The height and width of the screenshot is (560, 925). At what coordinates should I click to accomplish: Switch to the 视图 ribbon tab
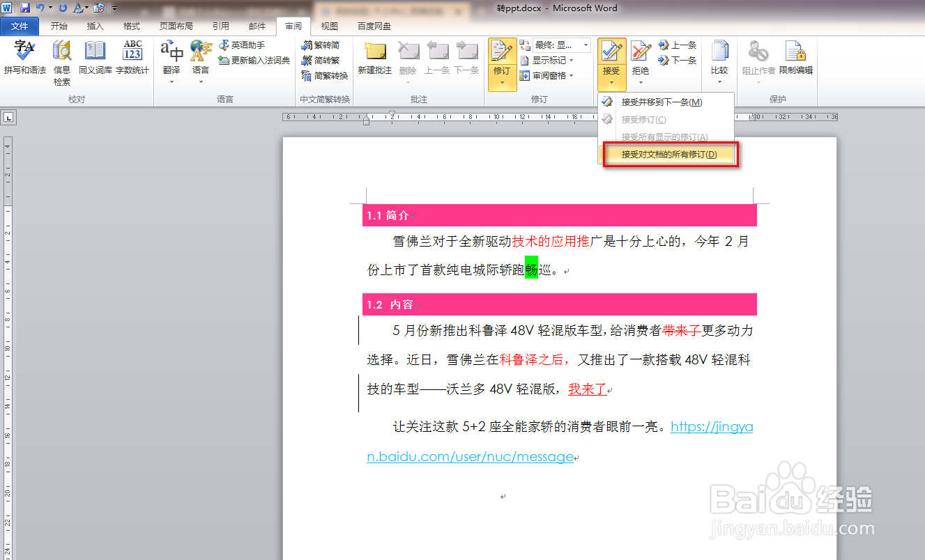pos(329,26)
